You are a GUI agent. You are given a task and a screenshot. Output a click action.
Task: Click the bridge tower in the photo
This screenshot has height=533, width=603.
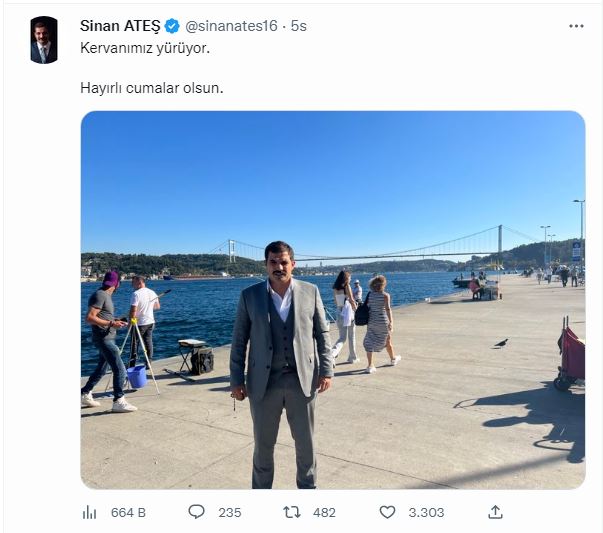pyautogui.click(x=500, y=242)
